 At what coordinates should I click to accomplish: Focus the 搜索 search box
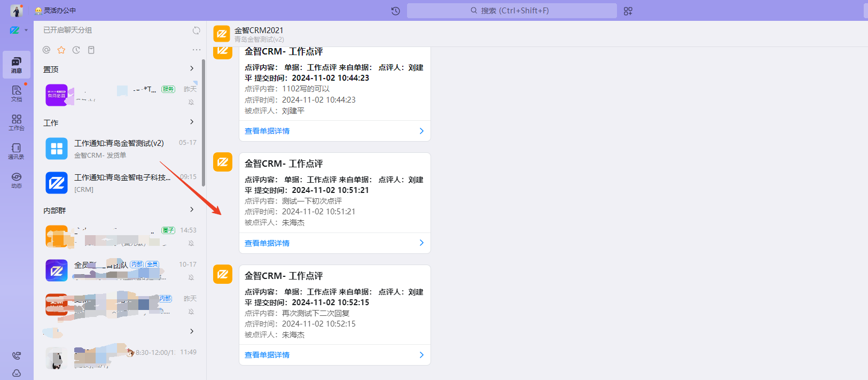tap(512, 11)
